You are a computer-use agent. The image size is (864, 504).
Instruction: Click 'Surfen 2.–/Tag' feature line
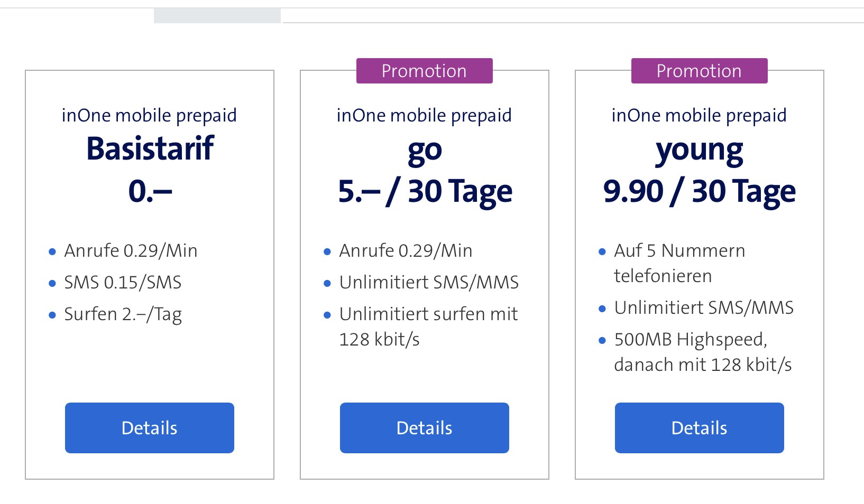coord(123,314)
